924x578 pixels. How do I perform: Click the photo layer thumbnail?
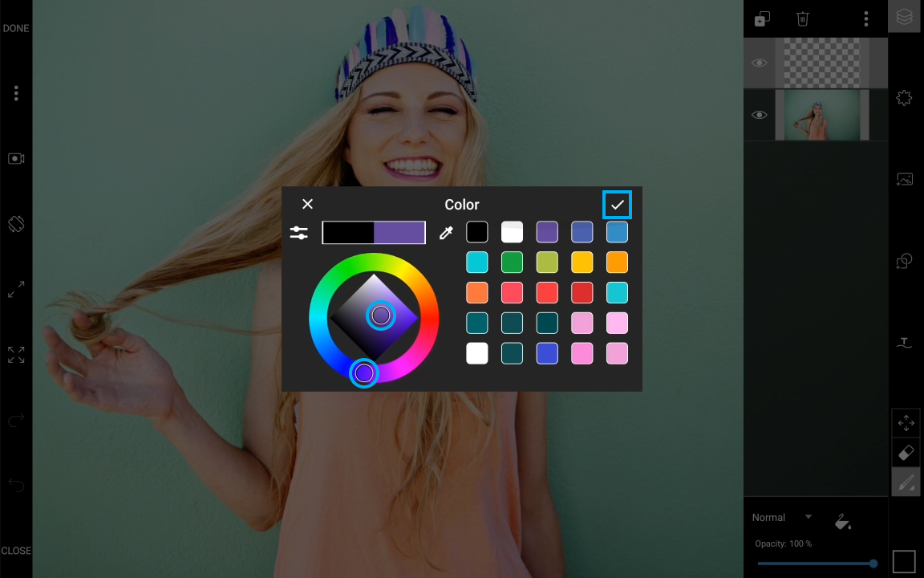coord(821,114)
